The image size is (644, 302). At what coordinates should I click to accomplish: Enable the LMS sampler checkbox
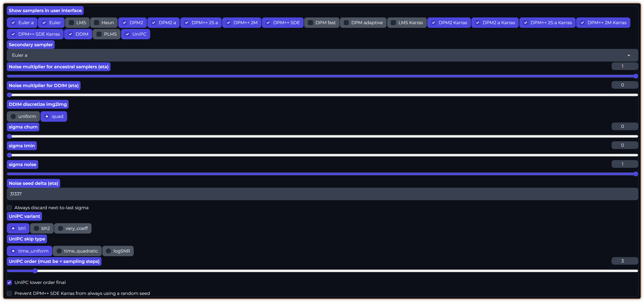(x=71, y=23)
